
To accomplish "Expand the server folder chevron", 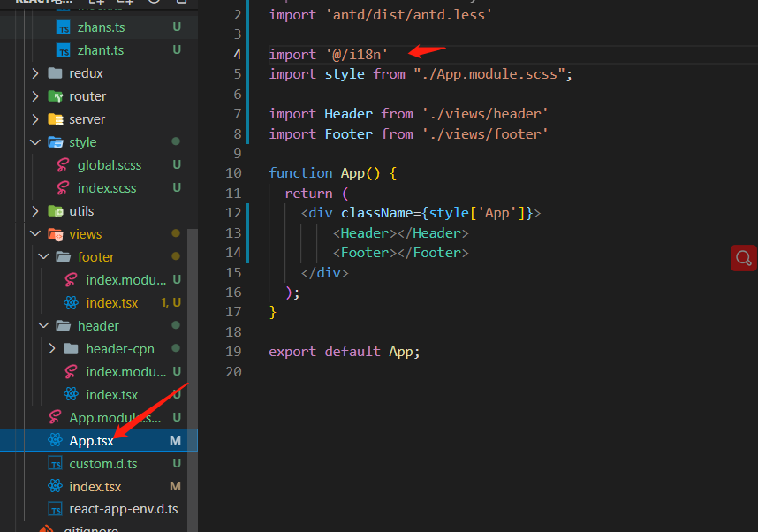I will (34, 119).
